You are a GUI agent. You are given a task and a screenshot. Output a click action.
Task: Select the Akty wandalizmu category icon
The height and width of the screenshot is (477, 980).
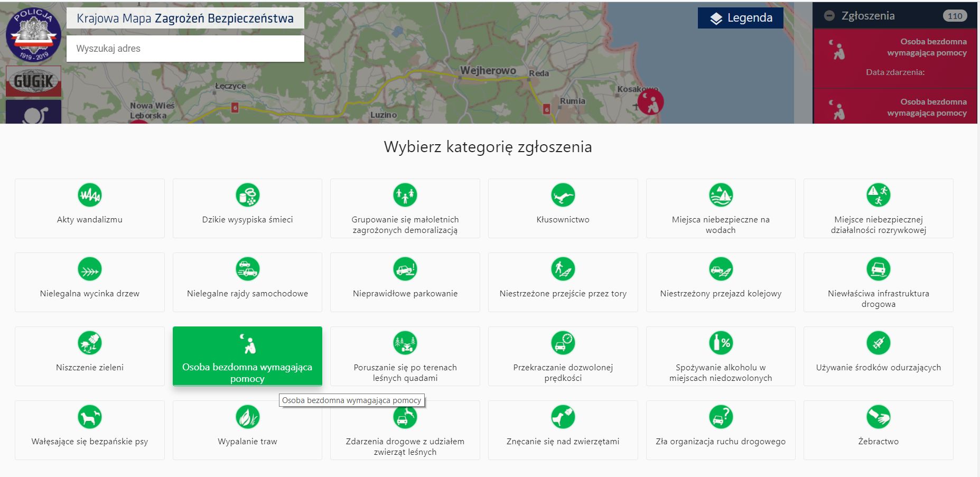(x=89, y=195)
